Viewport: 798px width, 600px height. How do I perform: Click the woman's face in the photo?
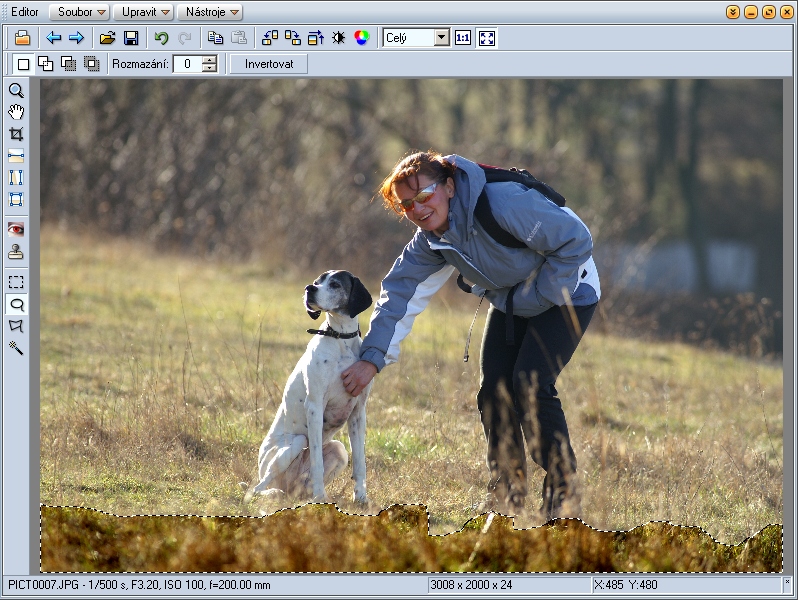pos(422,203)
